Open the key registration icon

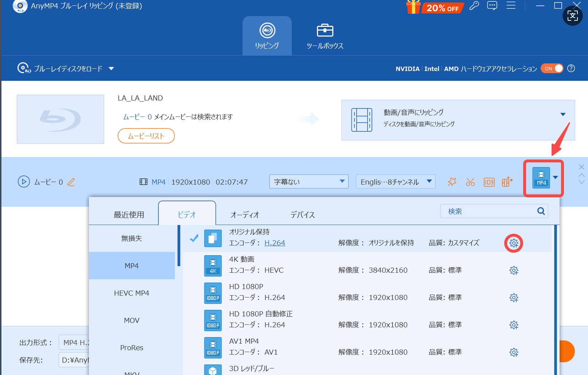point(474,6)
